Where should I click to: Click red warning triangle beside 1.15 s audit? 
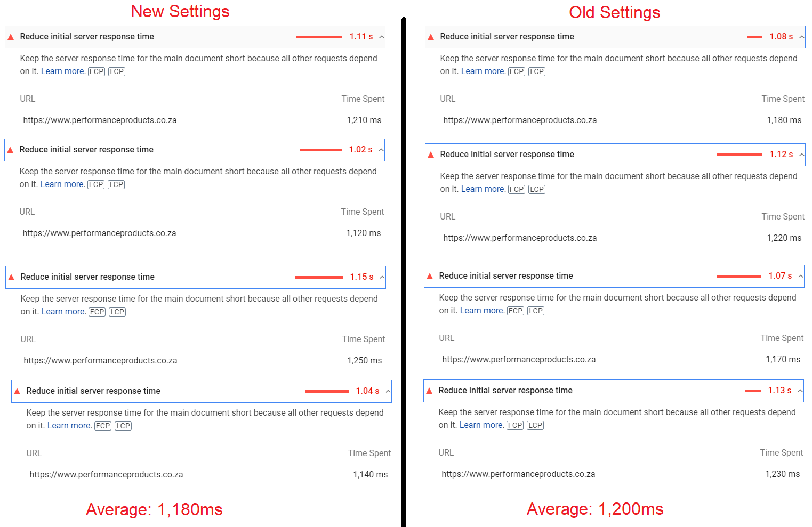(11, 277)
